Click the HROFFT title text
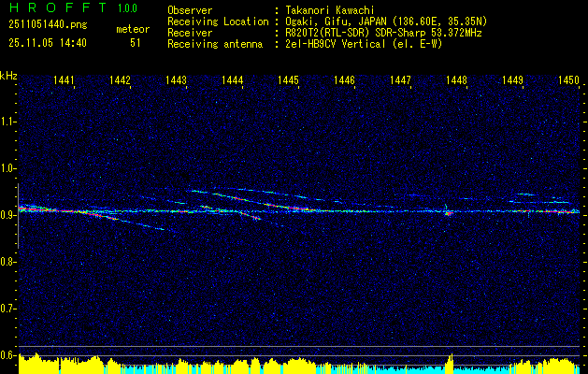This screenshot has width=588, height=374. coord(58,7)
